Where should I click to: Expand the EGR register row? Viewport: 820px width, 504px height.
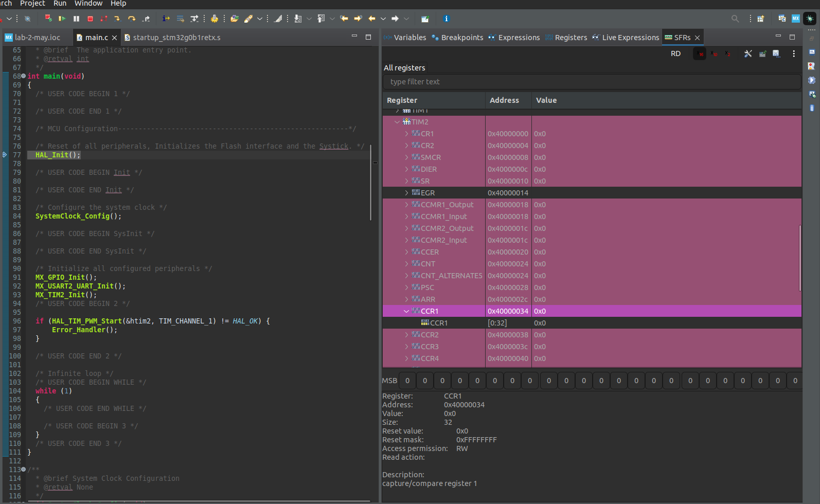coord(406,193)
